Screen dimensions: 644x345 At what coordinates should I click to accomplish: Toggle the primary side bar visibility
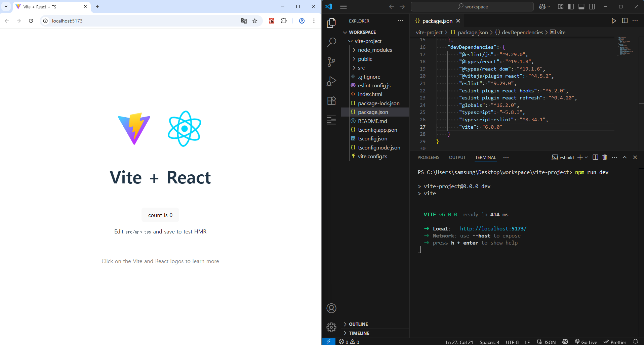571,7
